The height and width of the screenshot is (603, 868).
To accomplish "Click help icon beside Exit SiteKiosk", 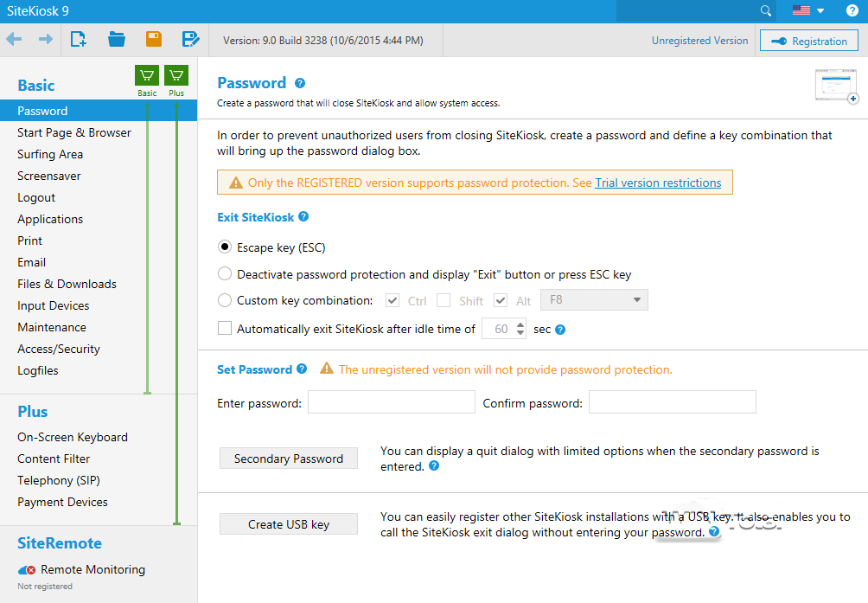I will point(303,216).
